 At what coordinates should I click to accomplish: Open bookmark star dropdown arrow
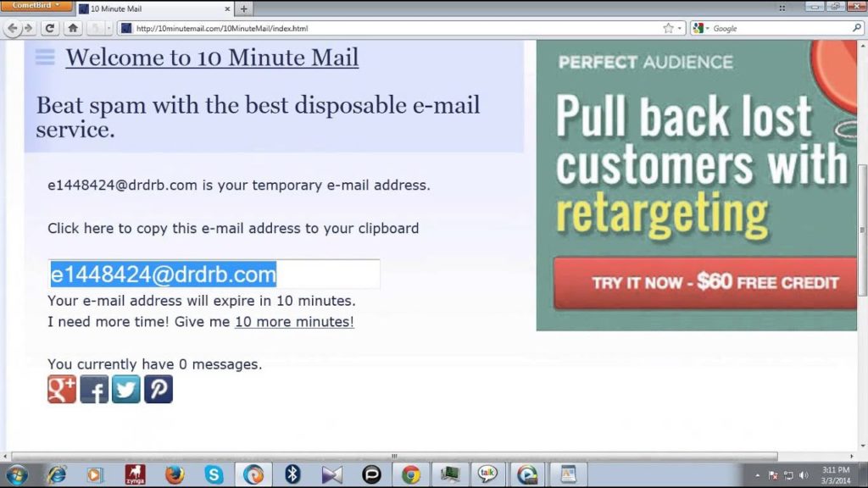tap(680, 28)
